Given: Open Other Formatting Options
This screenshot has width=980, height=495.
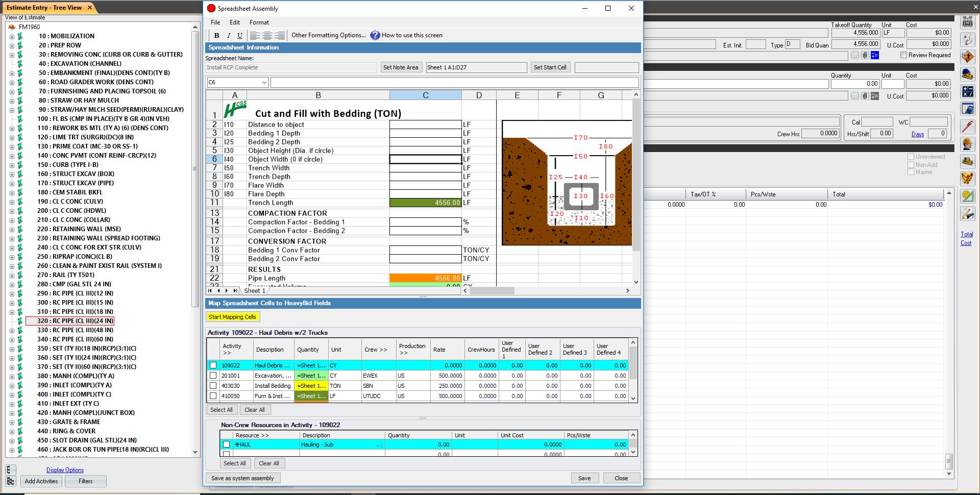Looking at the screenshot, I should click(x=328, y=35).
